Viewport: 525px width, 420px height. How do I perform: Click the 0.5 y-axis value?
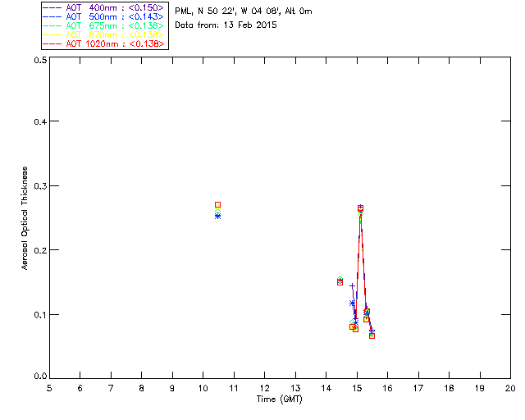[40, 60]
